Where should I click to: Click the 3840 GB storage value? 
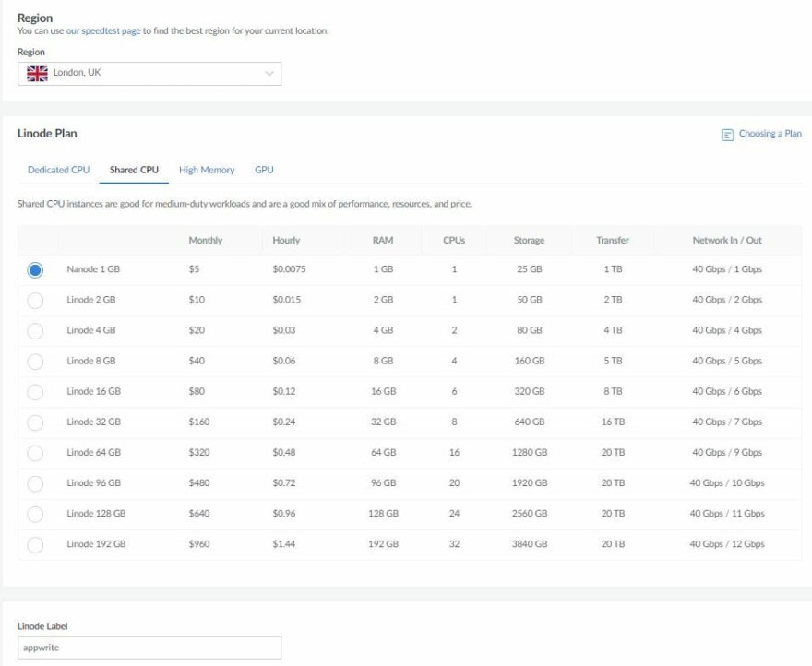click(x=530, y=544)
